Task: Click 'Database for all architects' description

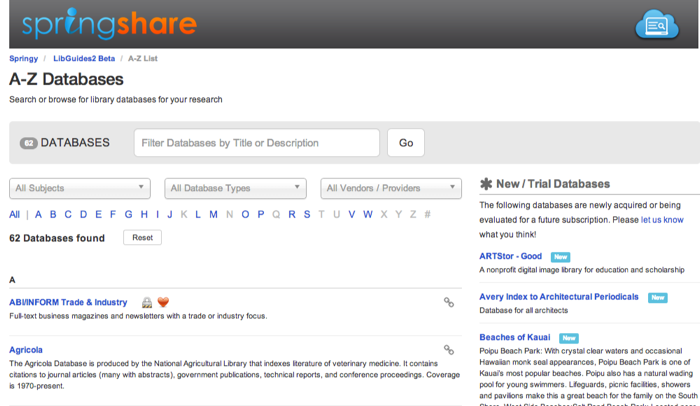Action: [524, 310]
